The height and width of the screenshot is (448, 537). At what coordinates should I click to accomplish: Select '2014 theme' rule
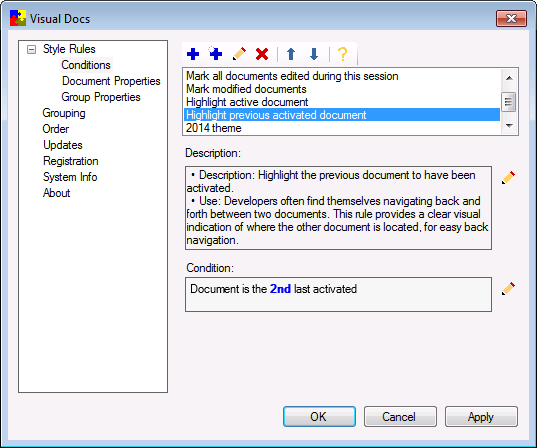342,128
